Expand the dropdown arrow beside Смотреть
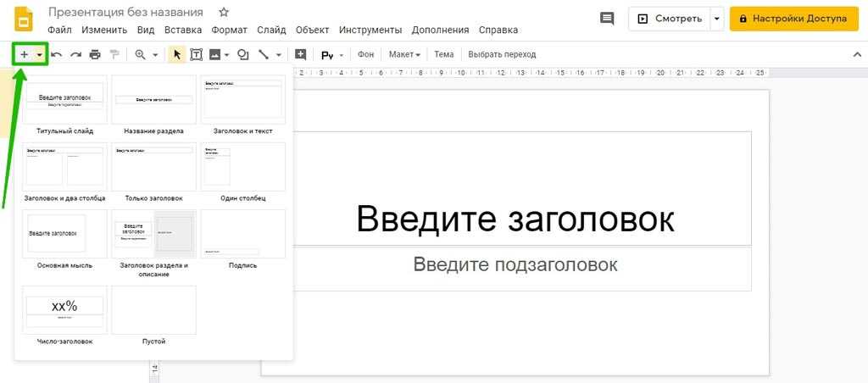The height and width of the screenshot is (383, 868). (717, 18)
